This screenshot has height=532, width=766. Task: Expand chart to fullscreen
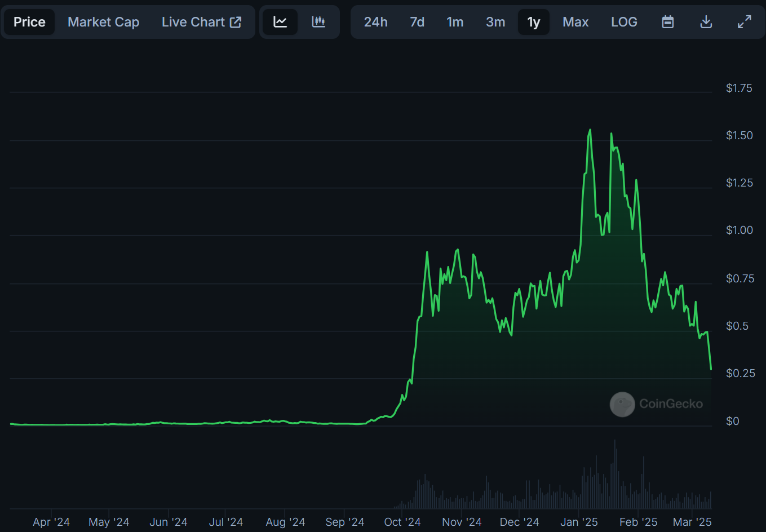coord(745,22)
